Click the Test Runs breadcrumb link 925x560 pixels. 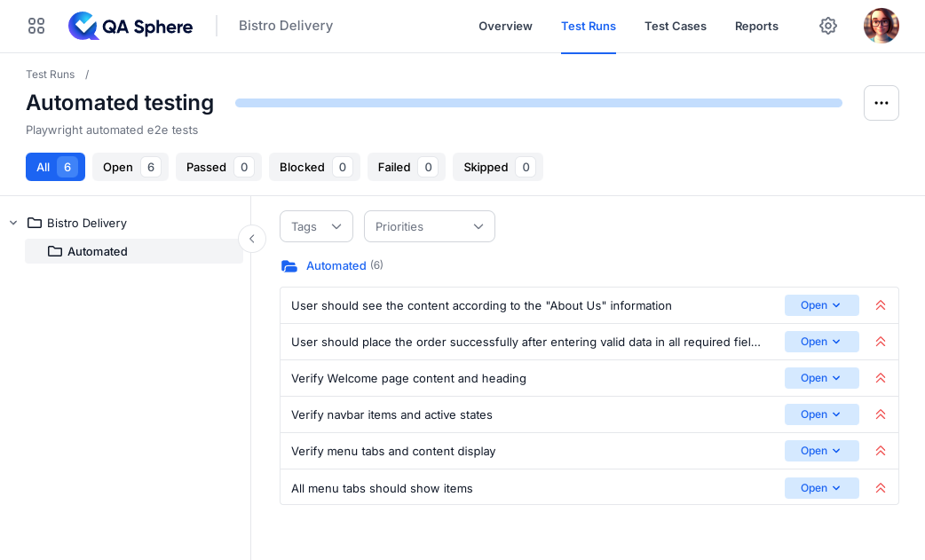pyautogui.click(x=50, y=75)
